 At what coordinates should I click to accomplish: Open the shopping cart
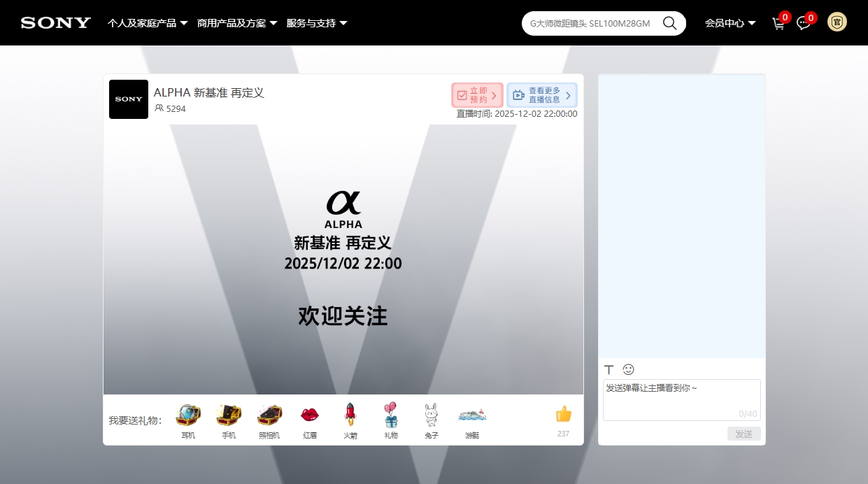coord(778,23)
